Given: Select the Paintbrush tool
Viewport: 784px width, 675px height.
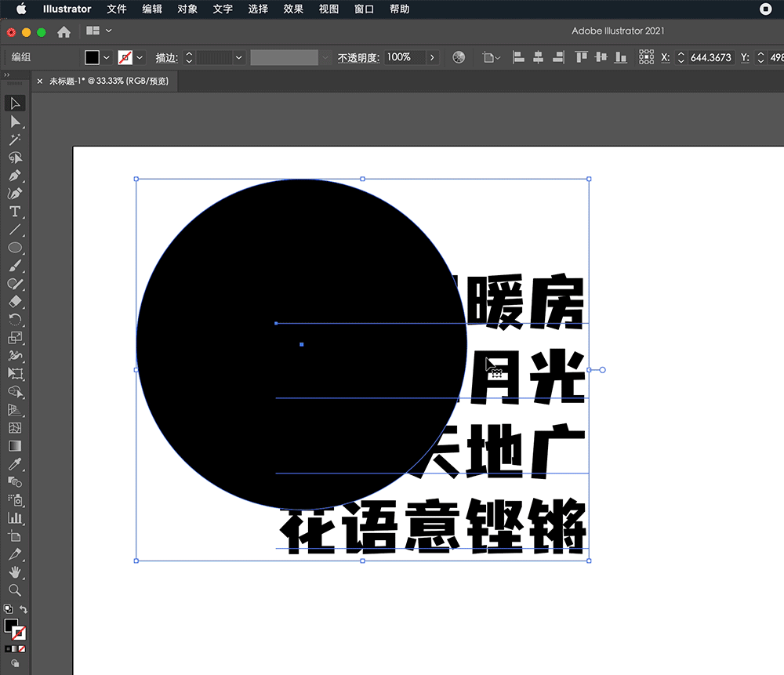Looking at the screenshot, I should 15,266.
